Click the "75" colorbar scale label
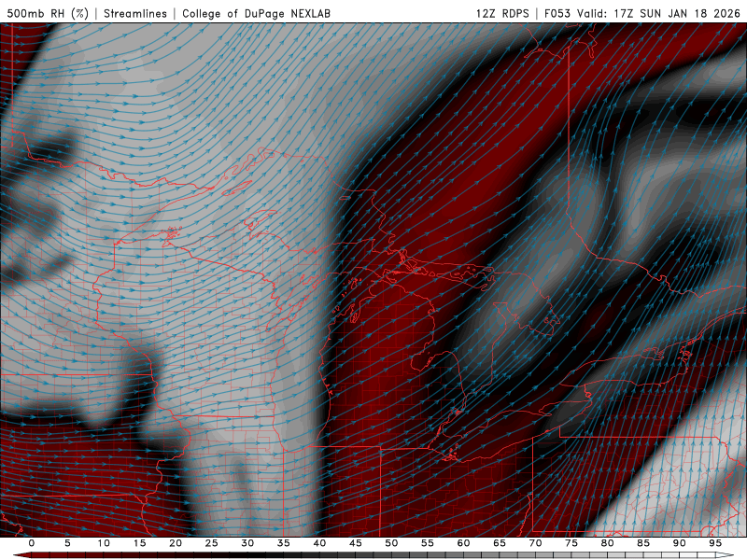Viewport: 747px width, 560px height. coord(571,543)
